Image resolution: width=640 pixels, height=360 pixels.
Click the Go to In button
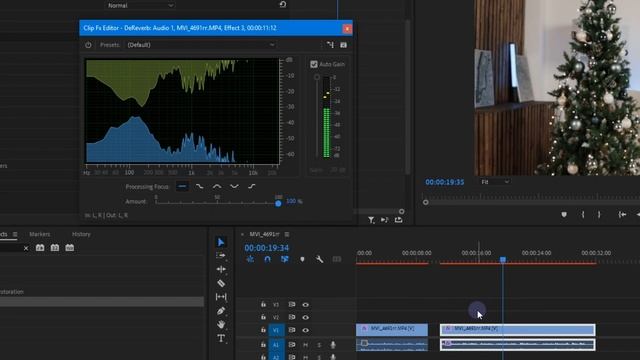tap(622, 215)
